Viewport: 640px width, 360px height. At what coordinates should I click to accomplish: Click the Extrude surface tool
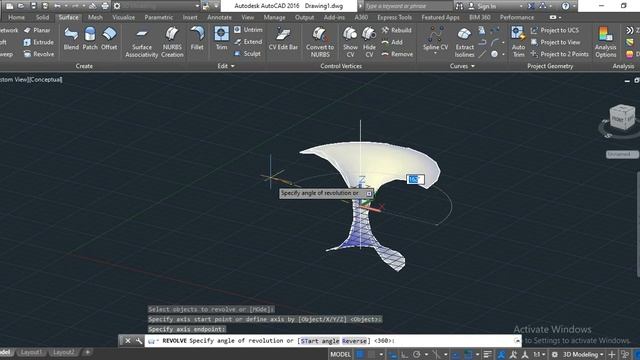[x=39, y=42]
